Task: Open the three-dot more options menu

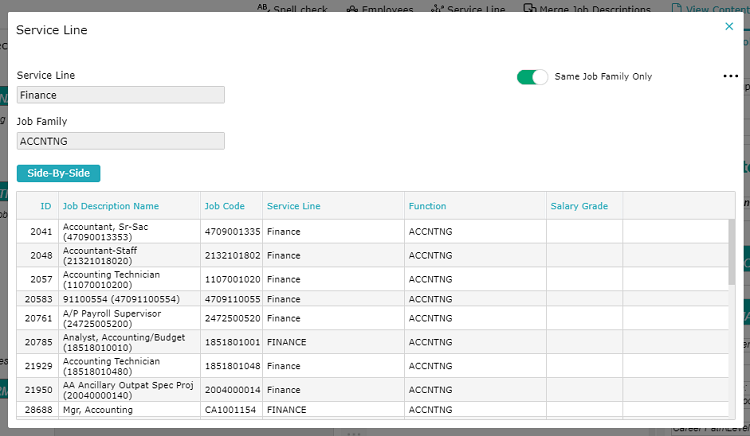Action: 730,76
